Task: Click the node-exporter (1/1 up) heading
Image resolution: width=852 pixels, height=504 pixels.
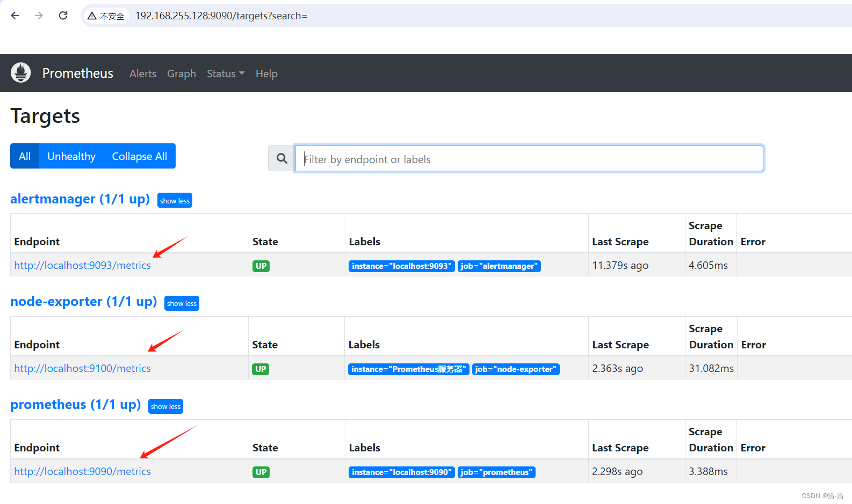Action: (x=84, y=302)
